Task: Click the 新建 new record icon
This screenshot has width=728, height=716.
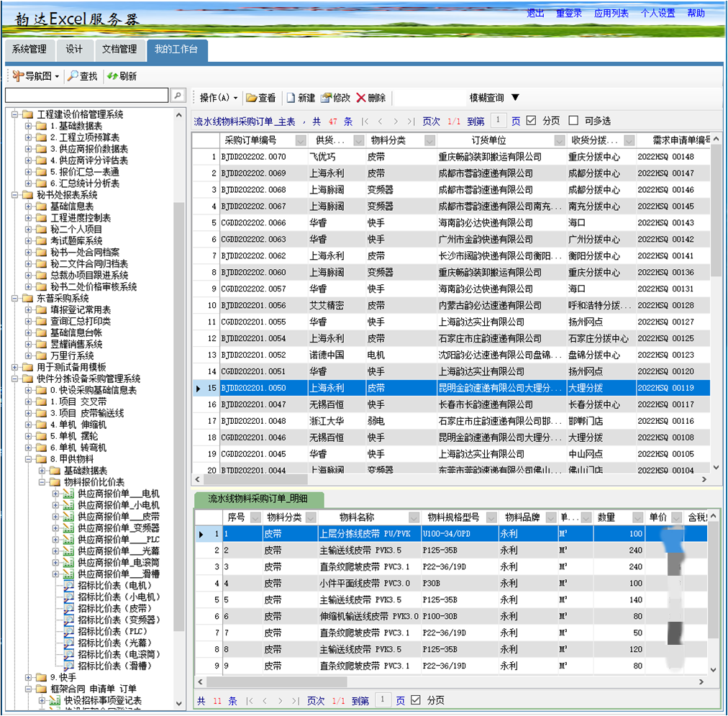Action: tap(291, 98)
